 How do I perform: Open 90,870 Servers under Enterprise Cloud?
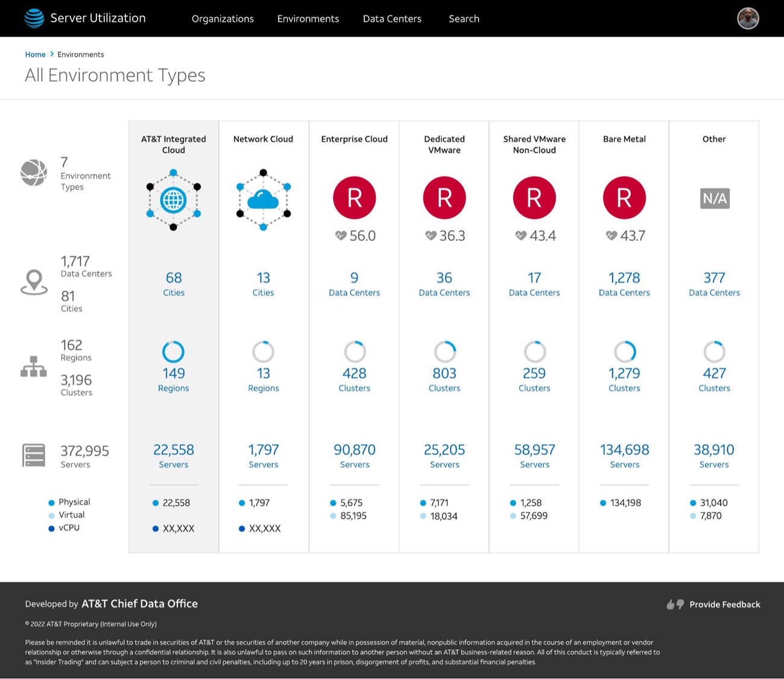[355, 456]
